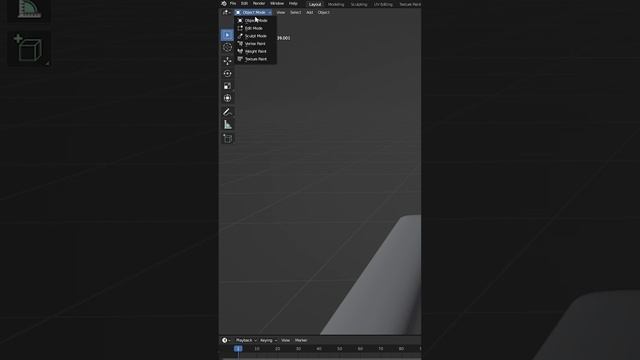Open the File menu

(233, 4)
